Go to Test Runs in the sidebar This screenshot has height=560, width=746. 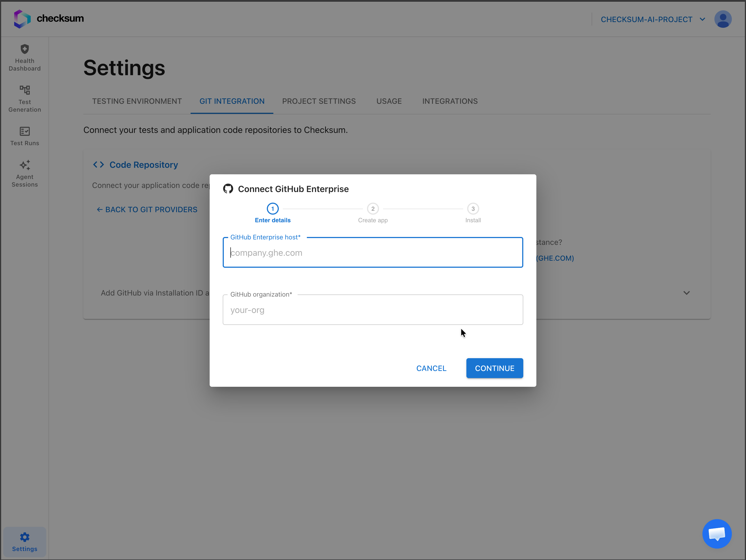(25, 136)
